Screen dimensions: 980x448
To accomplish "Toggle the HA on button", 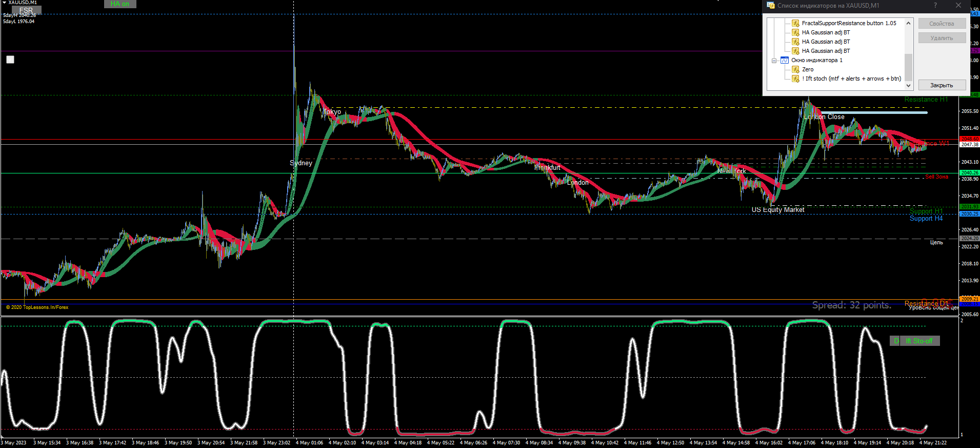I will click(120, 4).
